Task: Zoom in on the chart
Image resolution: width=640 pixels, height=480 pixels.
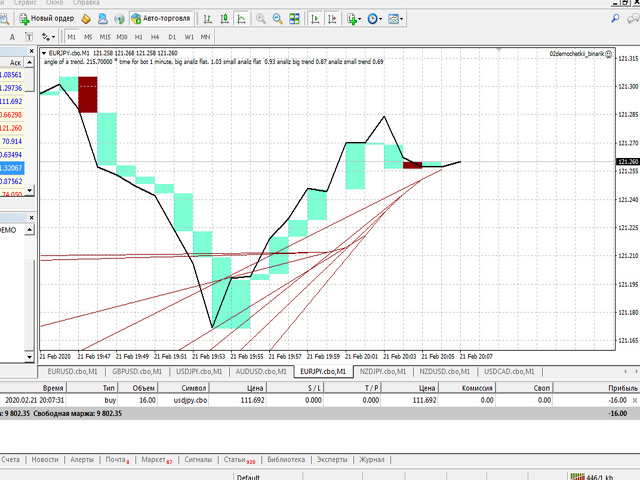Action: click(x=260, y=19)
